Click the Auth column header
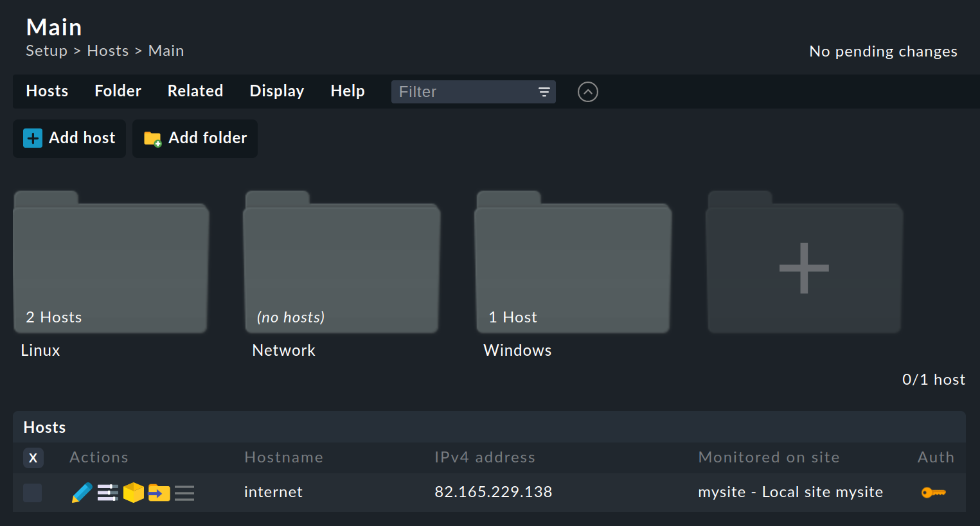The height and width of the screenshot is (526, 980). click(x=936, y=457)
